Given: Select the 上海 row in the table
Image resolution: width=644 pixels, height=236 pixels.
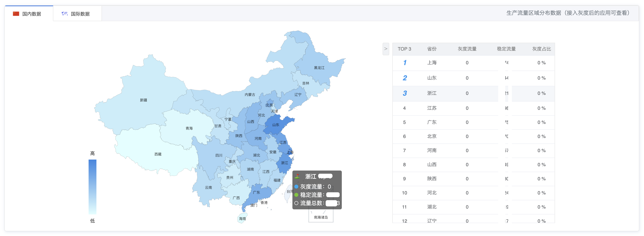Looking at the screenshot, I should click(x=473, y=63).
